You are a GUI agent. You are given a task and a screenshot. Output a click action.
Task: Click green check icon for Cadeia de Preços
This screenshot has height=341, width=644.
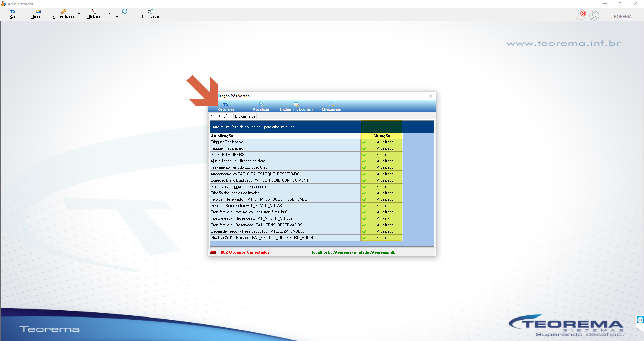(x=364, y=232)
